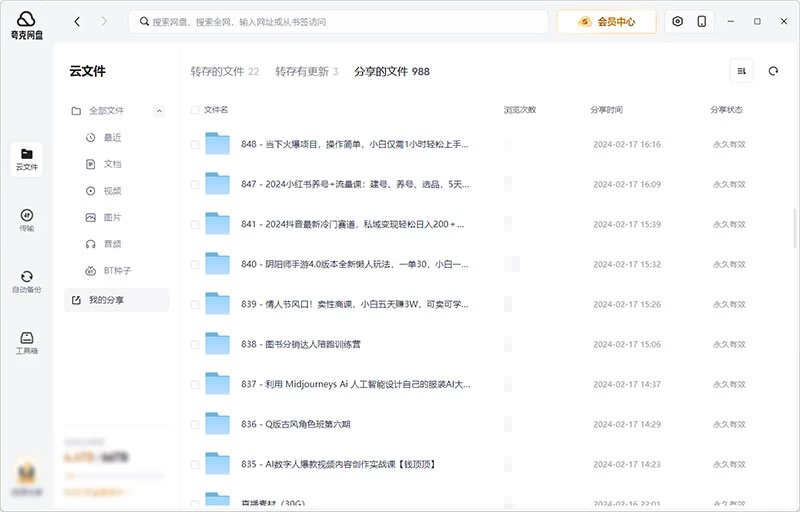Open the 工具箱 toolbox icon
800x512 pixels.
(x=27, y=343)
